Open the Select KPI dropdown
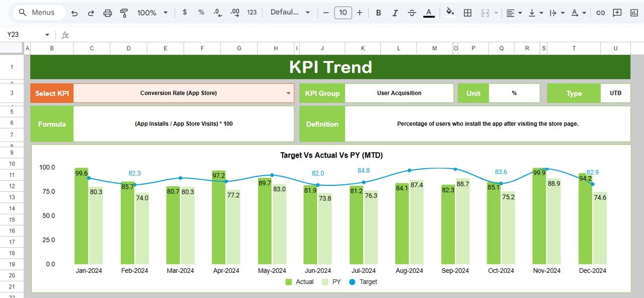Image resolution: width=644 pixels, height=298 pixels. 288,93
